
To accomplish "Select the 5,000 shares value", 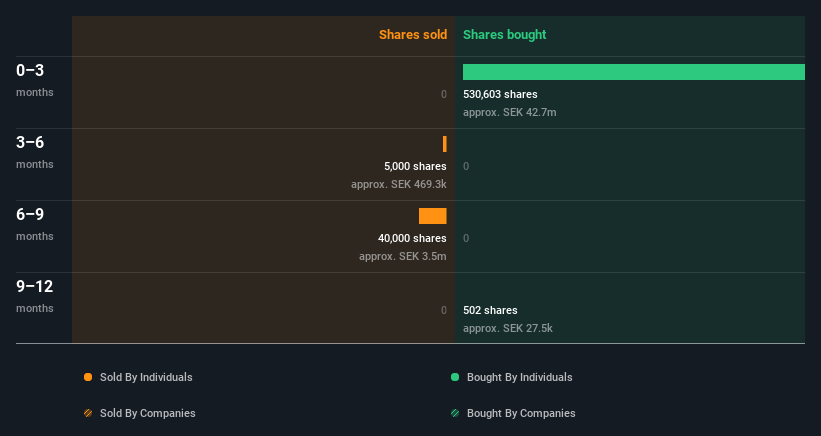I will click(415, 166).
